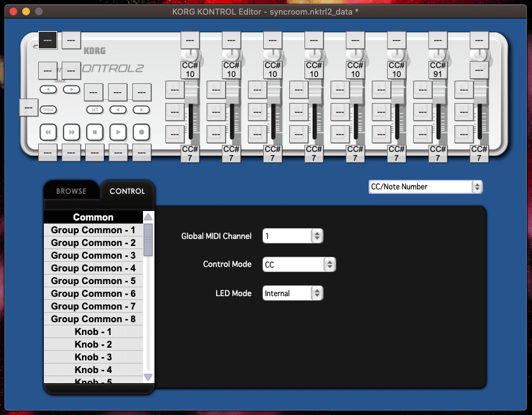Click the CYCLE button on the controller
Viewport: 532px width, 415px height.
click(48, 109)
